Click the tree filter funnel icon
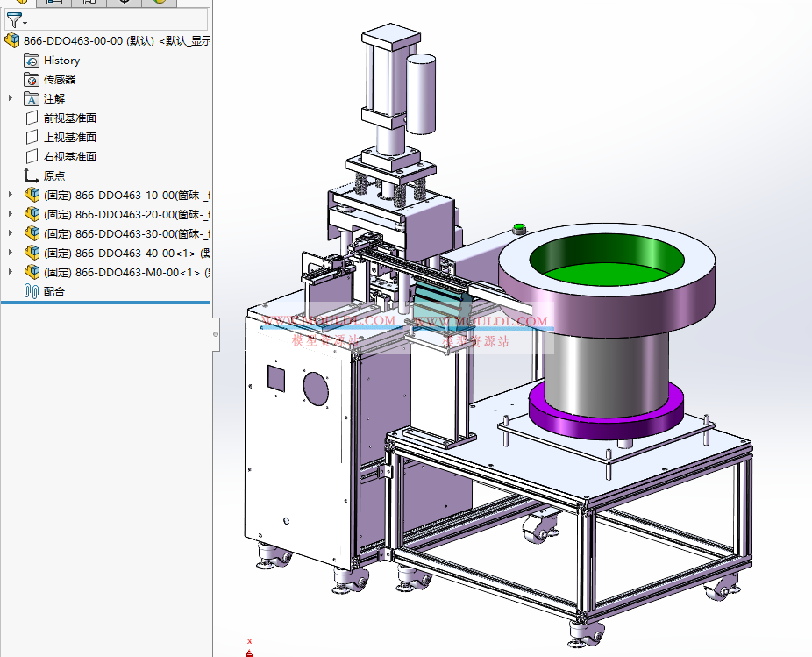The height and width of the screenshot is (657, 812). point(13,20)
